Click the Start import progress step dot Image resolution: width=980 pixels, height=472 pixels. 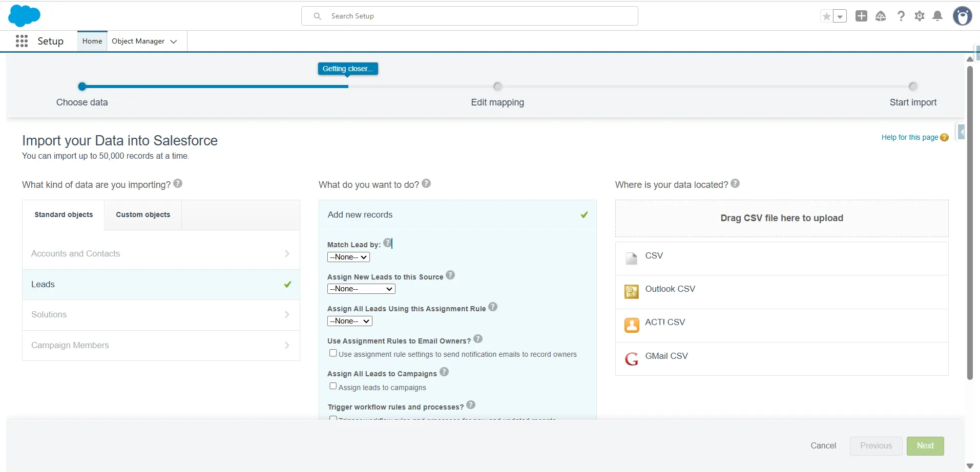tap(913, 87)
